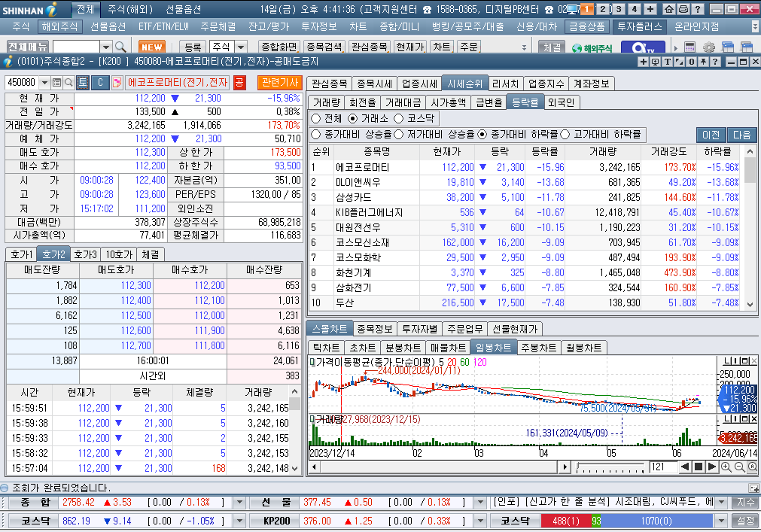Viewport: 761px width, 532px height.
Task: Click the 지수 button at bottom right
Action: [745, 503]
